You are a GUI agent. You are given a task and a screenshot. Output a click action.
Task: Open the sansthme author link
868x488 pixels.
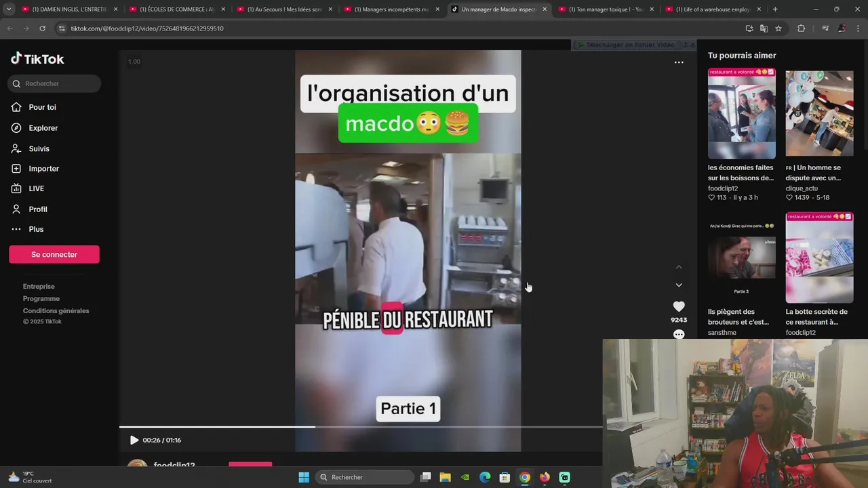coord(722,333)
